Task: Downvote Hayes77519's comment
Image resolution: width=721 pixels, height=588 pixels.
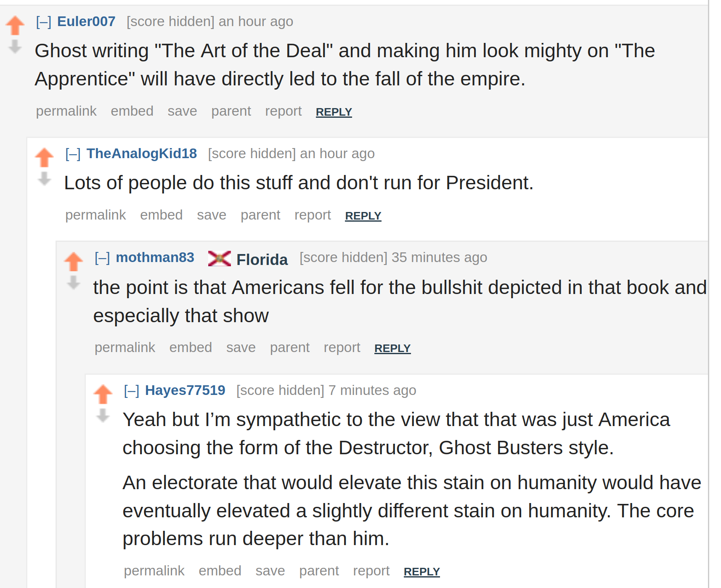Action: 103,415
